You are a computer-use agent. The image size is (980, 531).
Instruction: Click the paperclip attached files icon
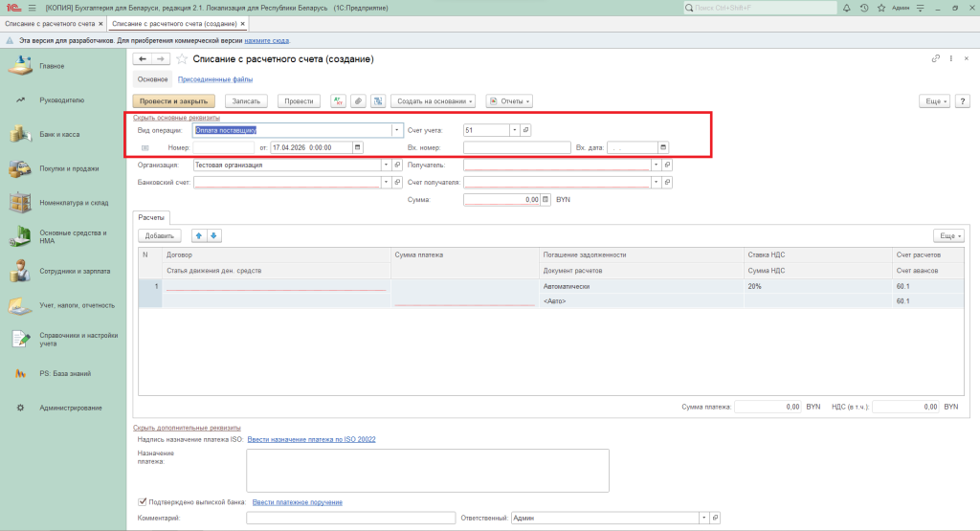click(x=358, y=100)
